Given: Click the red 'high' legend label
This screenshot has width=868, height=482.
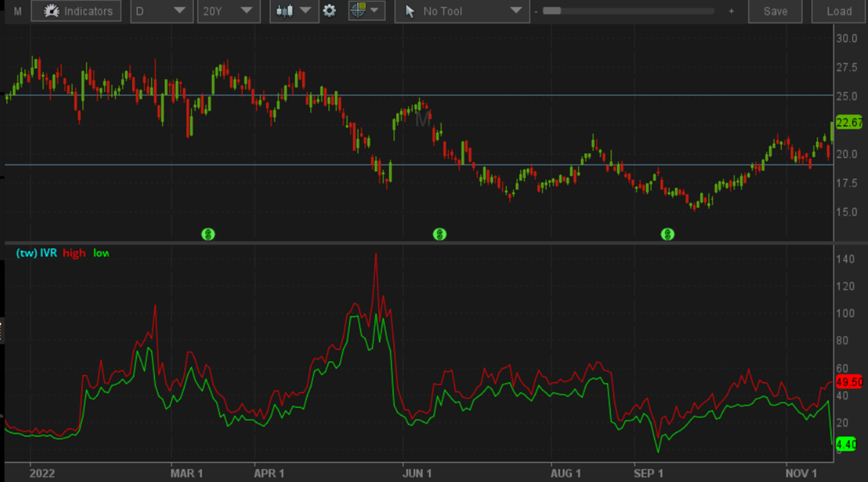Looking at the screenshot, I should 74,253.
